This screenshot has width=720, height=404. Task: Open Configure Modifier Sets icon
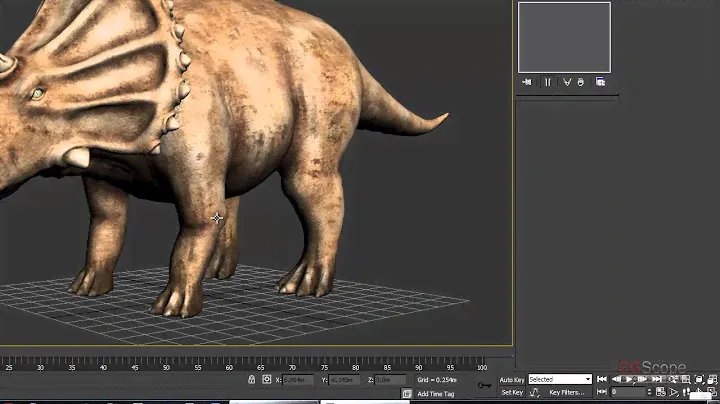point(601,82)
